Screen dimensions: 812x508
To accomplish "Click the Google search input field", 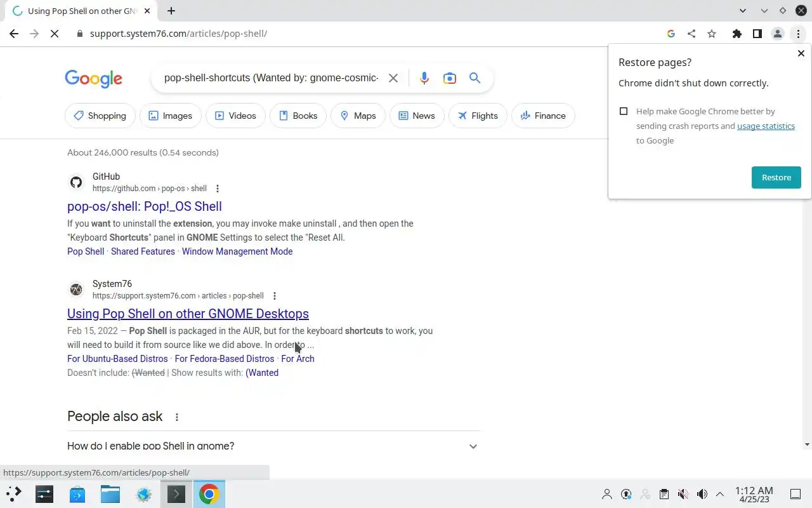I will [x=271, y=78].
